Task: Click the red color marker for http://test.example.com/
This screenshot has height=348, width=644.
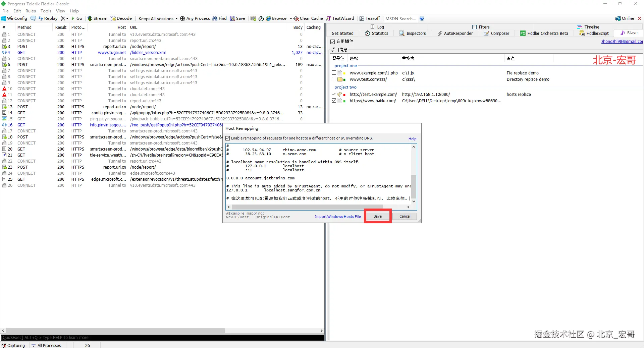Action: coord(344,95)
